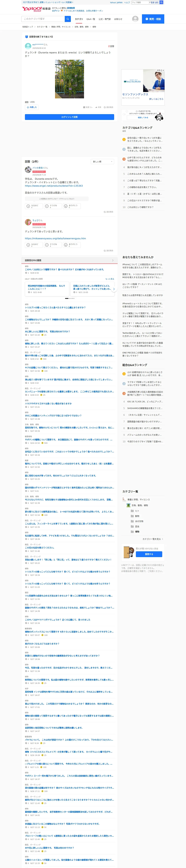The image size is (186, 868).
Task: Click the 共感した button
Action: click(x=32, y=107)
